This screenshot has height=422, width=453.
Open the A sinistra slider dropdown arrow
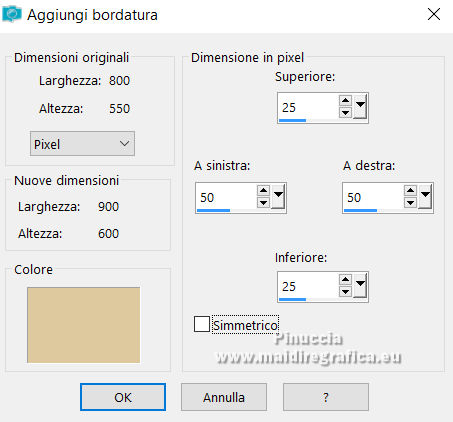click(278, 196)
